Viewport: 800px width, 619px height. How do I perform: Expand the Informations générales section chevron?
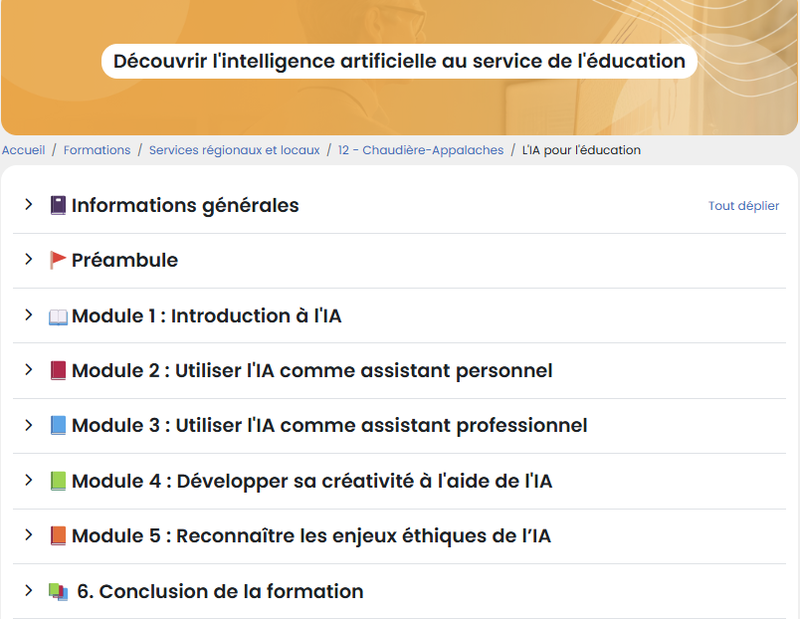click(x=29, y=205)
